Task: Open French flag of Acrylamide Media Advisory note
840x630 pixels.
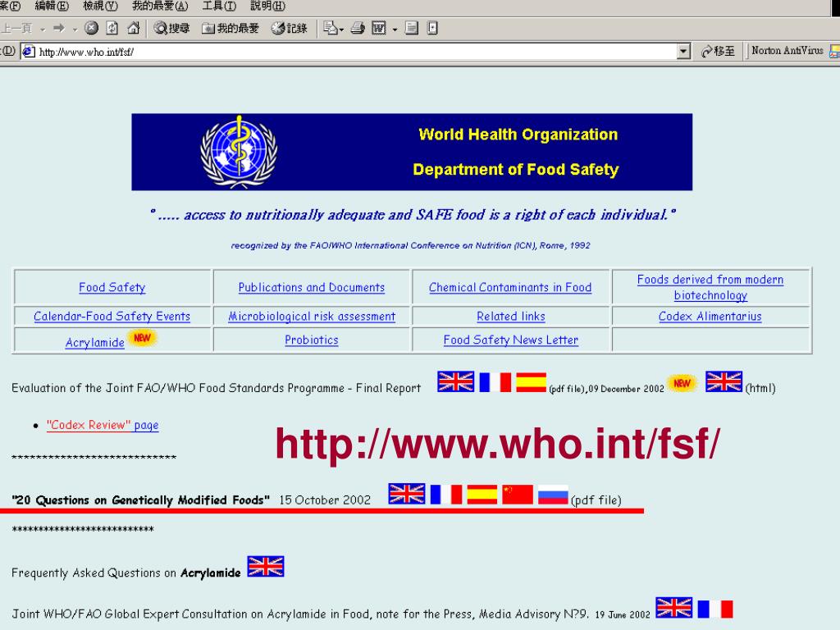Action: point(714,609)
